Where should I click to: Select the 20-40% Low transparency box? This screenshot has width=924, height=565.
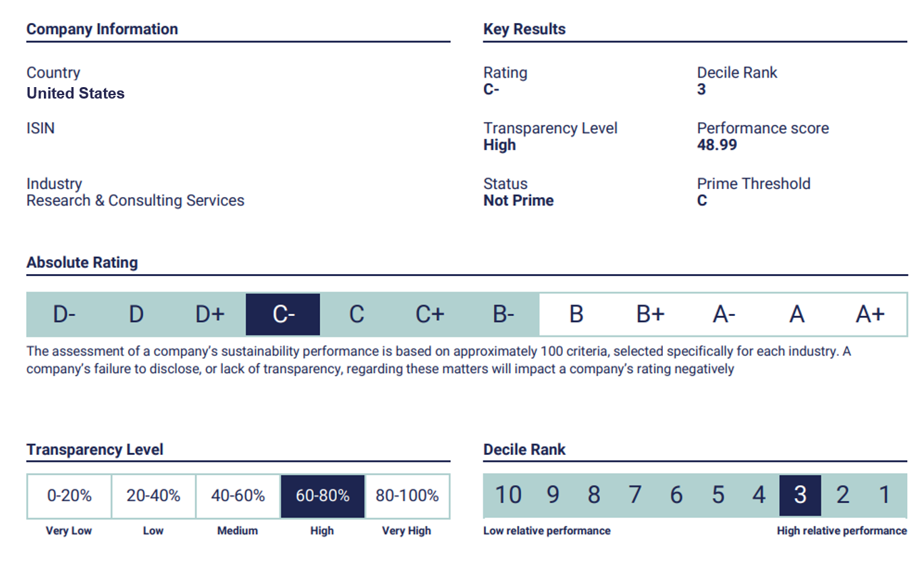pos(154,496)
